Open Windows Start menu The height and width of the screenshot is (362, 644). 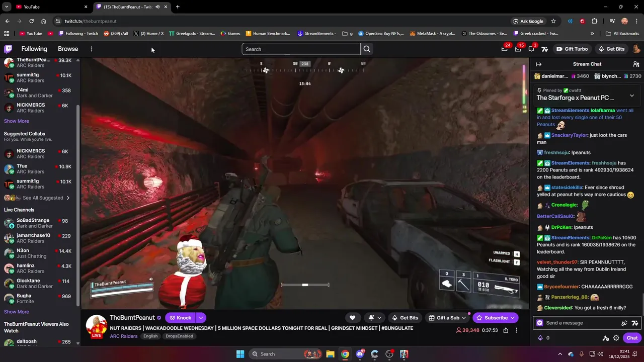(x=240, y=354)
